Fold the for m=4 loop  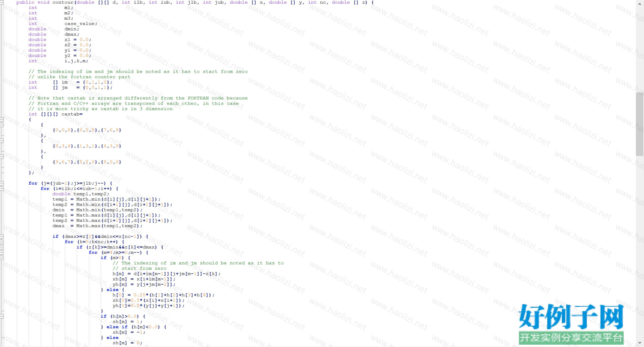click(2, 252)
